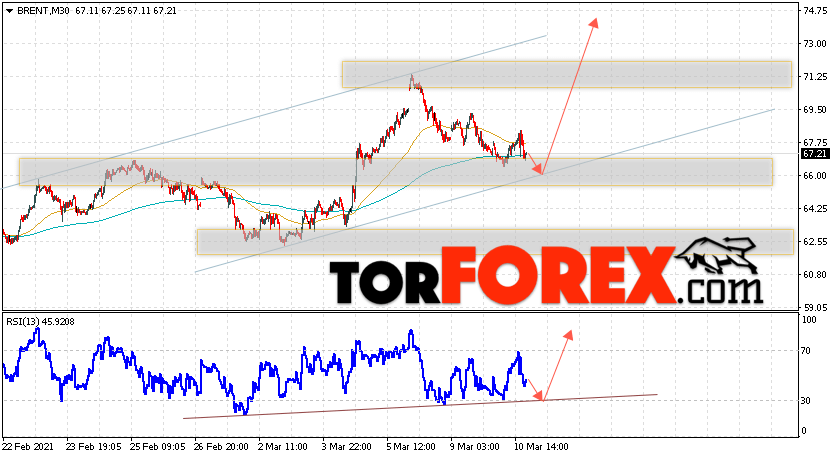Select the OHLC values 67.11 67.25 67.11 67.21
Screen dimensions: 838x458
pos(126,11)
